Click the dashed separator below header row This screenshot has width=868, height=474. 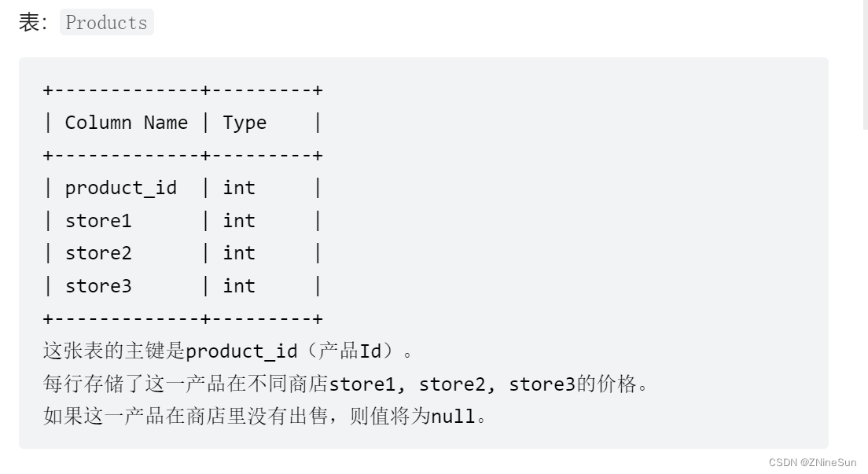182,156
